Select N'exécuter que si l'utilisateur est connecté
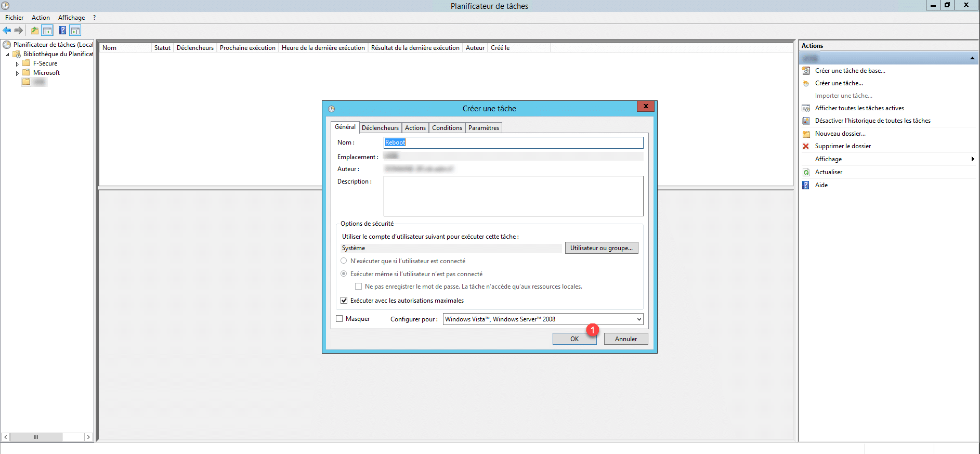Image resolution: width=980 pixels, height=454 pixels. (x=344, y=261)
